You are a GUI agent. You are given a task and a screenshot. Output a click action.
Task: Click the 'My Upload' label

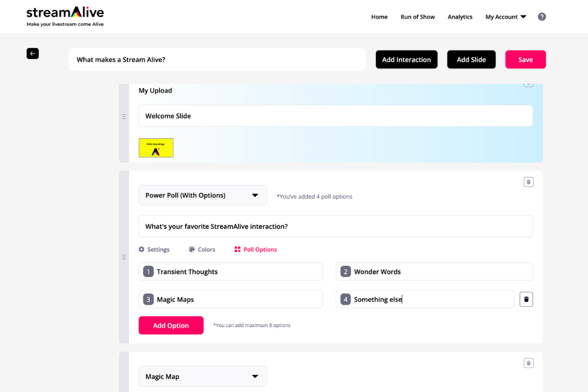coord(155,91)
